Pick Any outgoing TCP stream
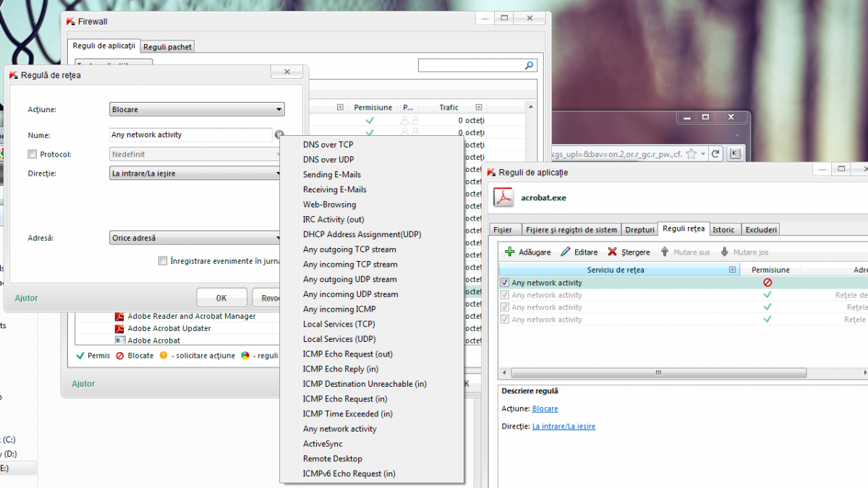868x488 pixels. 349,249
